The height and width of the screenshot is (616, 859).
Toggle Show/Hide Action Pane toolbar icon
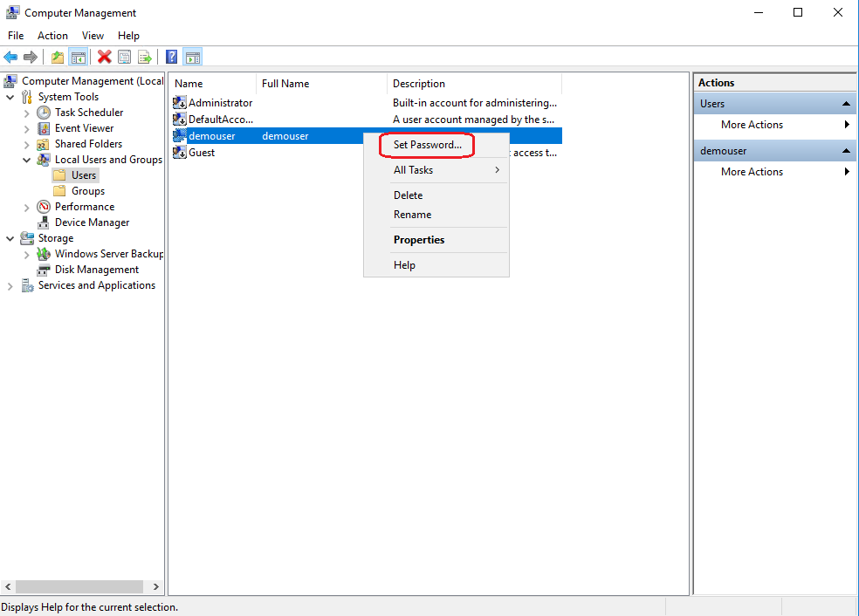[x=193, y=57]
